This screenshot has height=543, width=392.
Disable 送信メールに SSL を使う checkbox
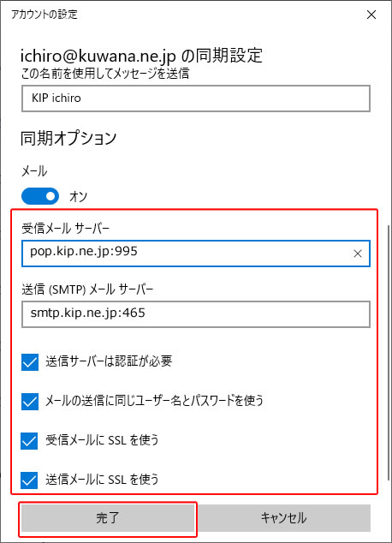29,480
